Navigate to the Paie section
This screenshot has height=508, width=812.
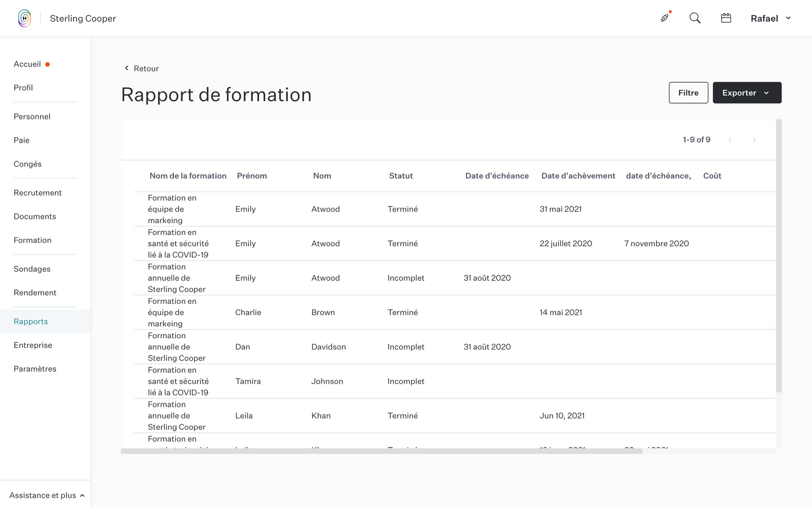(22, 140)
